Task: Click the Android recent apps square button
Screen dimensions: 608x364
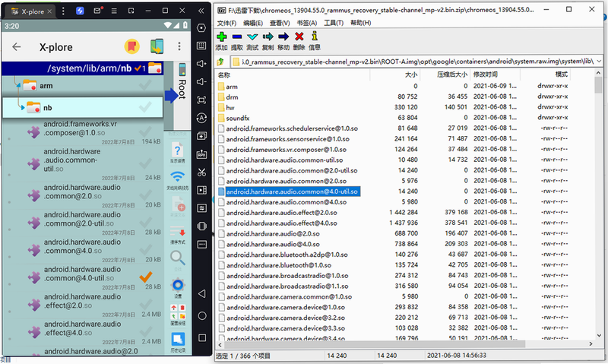Action: pos(202,337)
